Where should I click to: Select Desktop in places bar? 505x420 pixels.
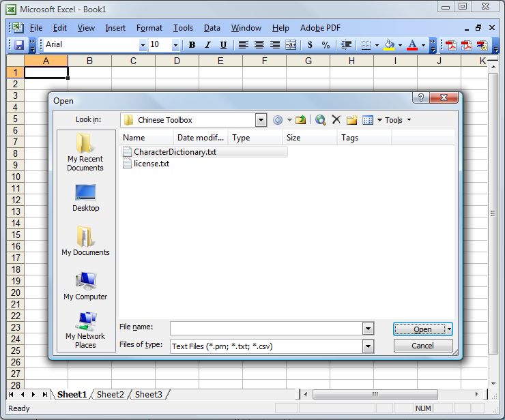click(85, 198)
